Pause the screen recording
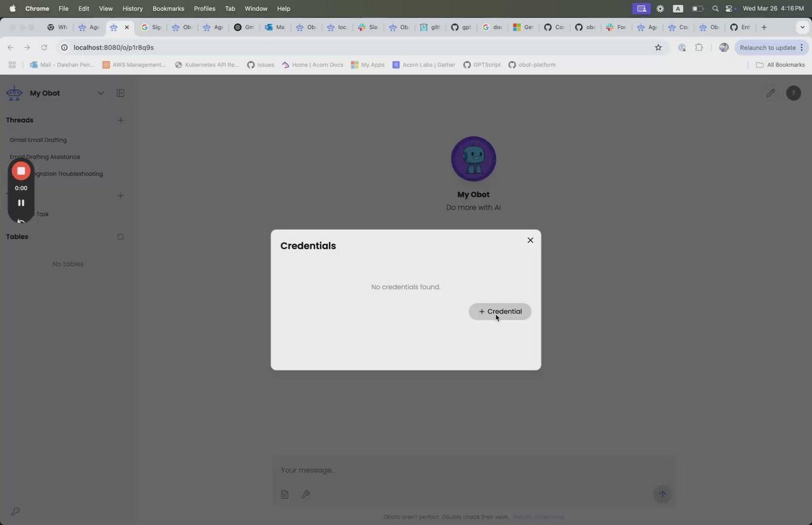The height and width of the screenshot is (525, 812). point(21,203)
